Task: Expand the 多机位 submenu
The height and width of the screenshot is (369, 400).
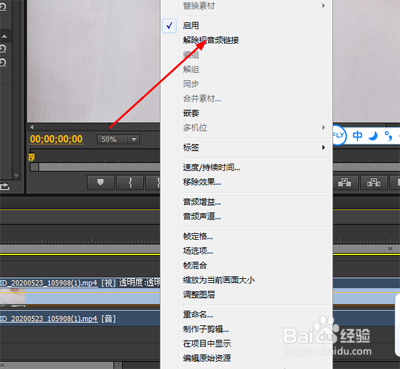Action: [247, 128]
